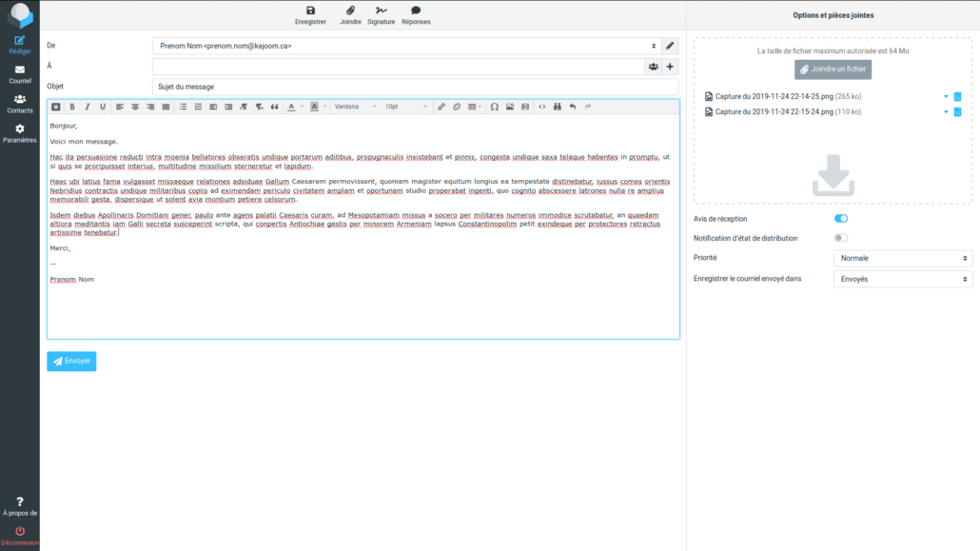This screenshot has width=980, height=551.
Task: Click Déconnexion to log out
Action: (20, 536)
